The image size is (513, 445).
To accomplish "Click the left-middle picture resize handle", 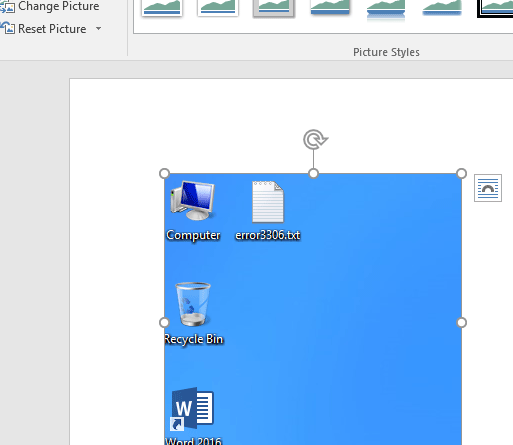I will click(x=164, y=322).
